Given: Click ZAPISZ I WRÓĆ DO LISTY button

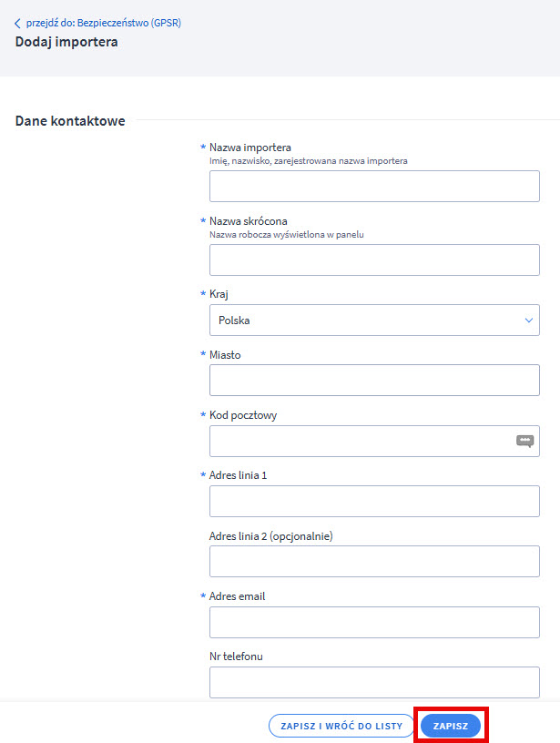Looking at the screenshot, I should tap(341, 726).
